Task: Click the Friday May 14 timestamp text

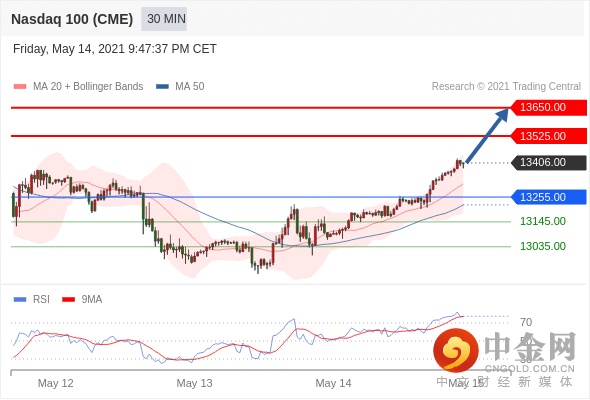Action: pyautogui.click(x=115, y=49)
